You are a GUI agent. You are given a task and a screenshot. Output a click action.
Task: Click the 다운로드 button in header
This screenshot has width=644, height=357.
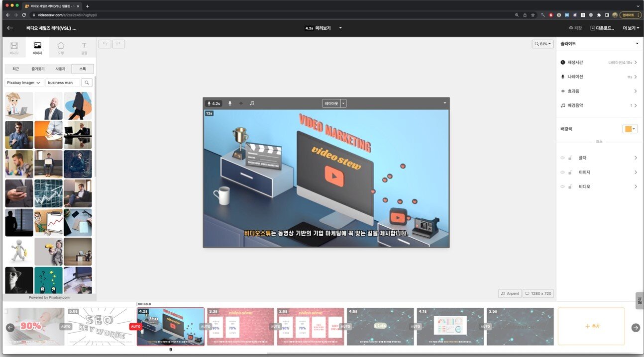pos(602,28)
